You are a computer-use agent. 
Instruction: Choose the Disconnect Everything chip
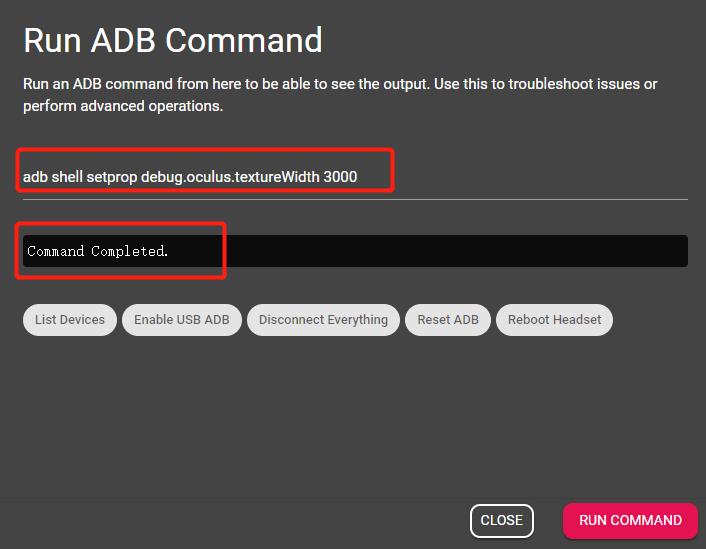323,320
